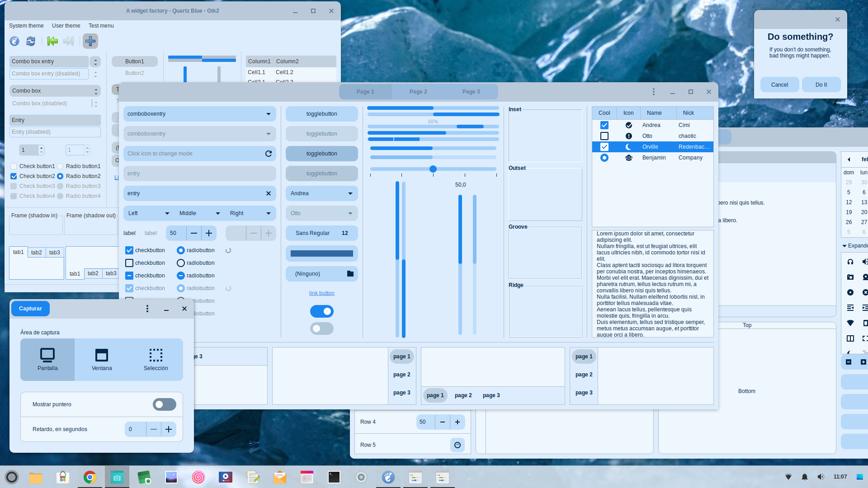Open the 'Combo box' dropdown in widget factory
868x488 pixels.
tap(55, 91)
